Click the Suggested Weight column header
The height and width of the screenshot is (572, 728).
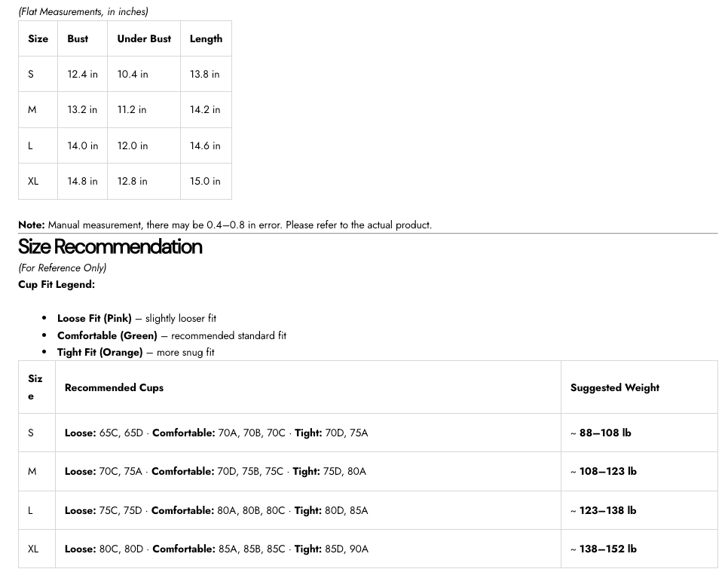tap(615, 387)
